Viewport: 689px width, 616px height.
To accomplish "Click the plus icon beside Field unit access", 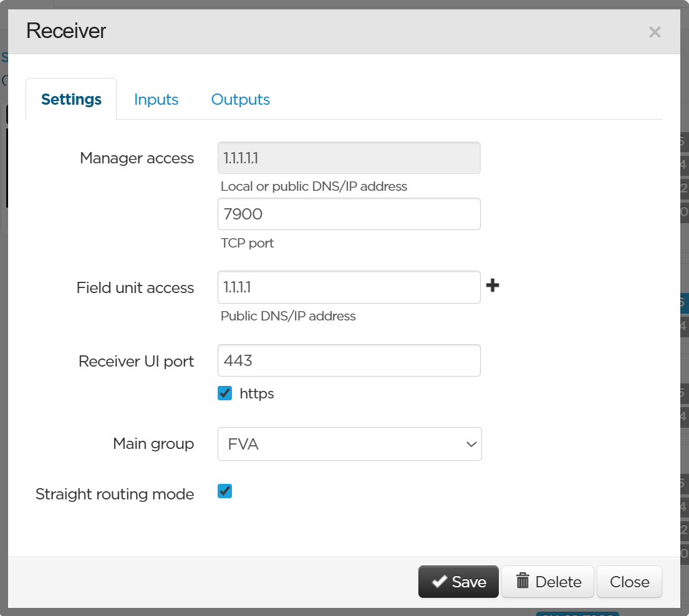I will (493, 286).
